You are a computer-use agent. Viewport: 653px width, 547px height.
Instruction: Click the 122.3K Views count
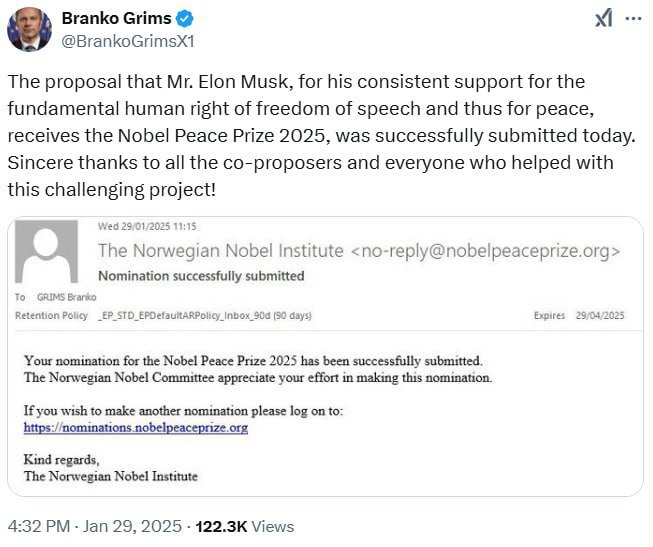245,526
